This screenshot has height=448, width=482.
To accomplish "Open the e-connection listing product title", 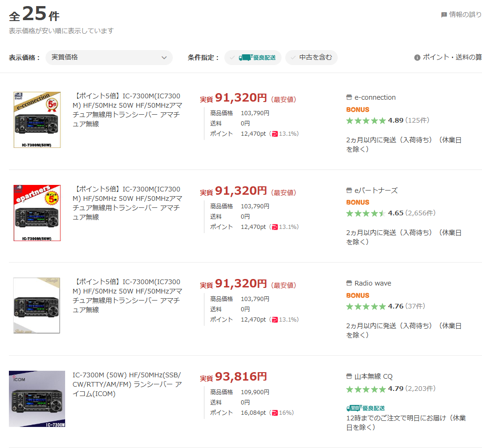I will pyautogui.click(x=127, y=110).
